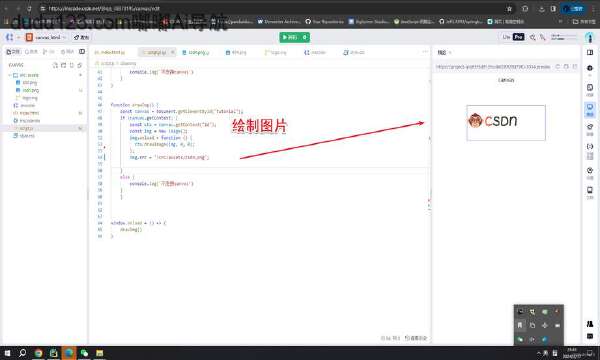Toggle the sidebar panel layout icon
Viewport: 600px width, 360px height.
[x=82, y=52]
